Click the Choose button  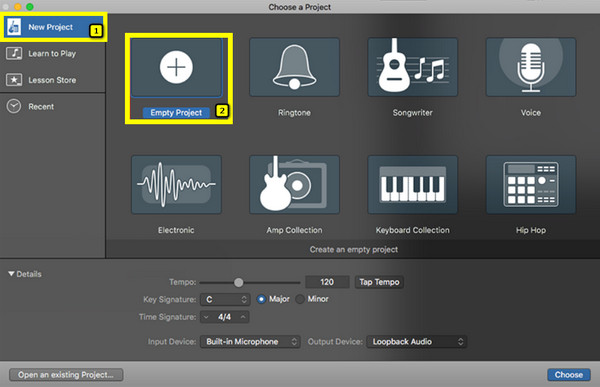coord(569,375)
